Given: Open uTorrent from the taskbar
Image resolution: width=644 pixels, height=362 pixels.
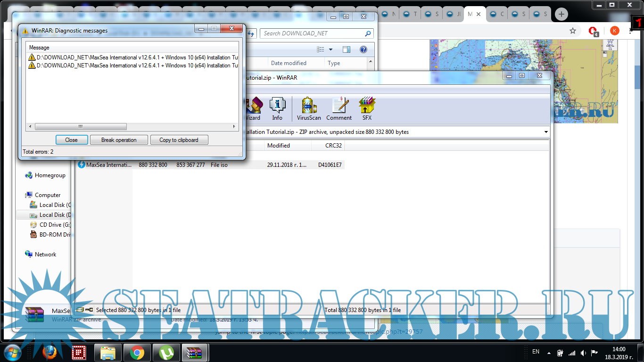Looking at the screenshot, I should point(166,353).
